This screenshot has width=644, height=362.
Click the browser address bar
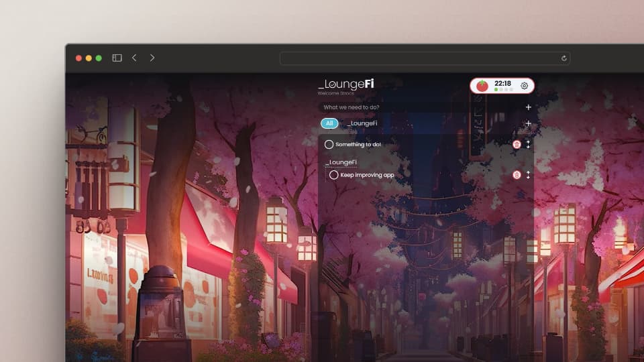click(x=425, y=58)
